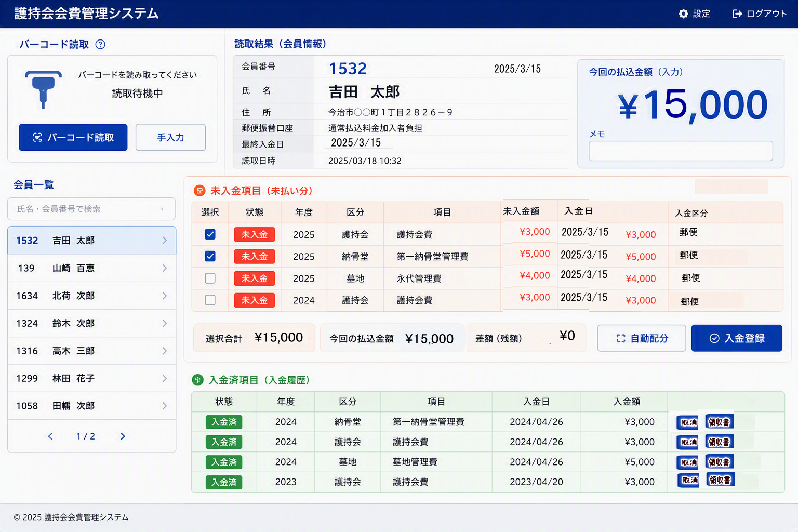Focus the メモ input field
This screenshot has width=798, height=532.
click(x=681, y=151)
